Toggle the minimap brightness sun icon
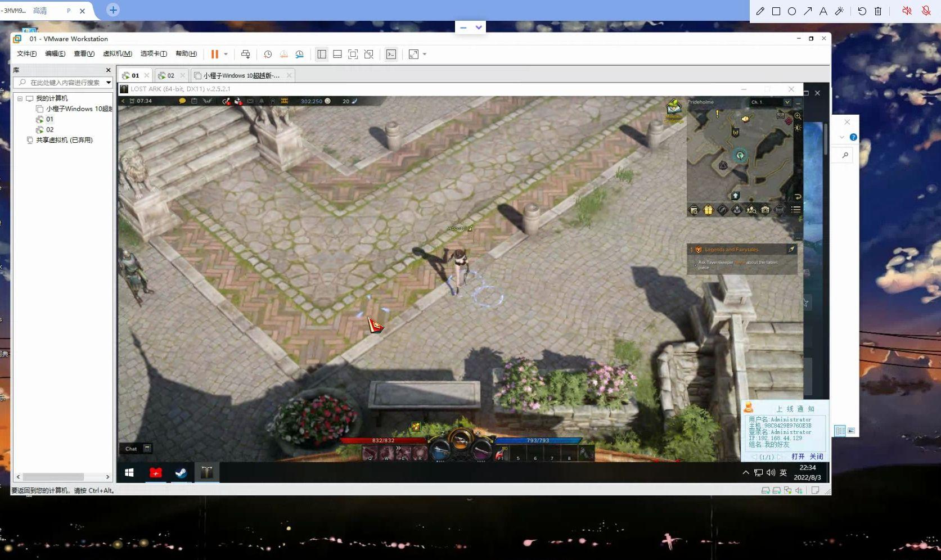Screen dimensions: 941x560 (798, 128)
